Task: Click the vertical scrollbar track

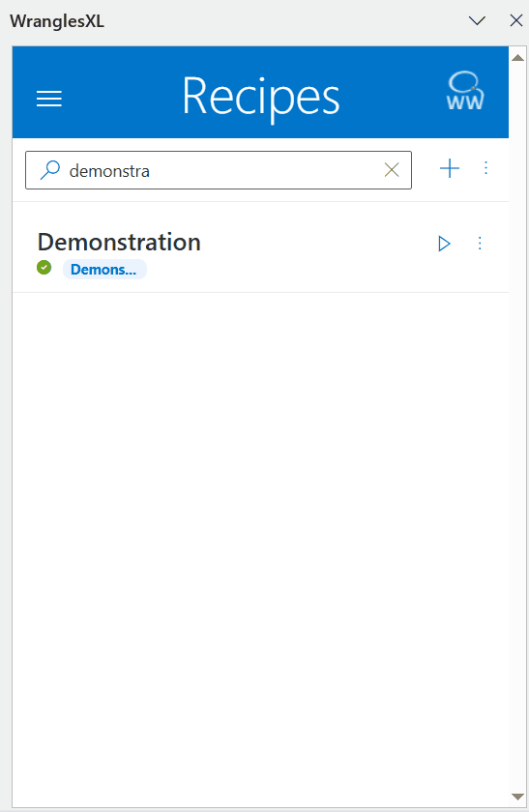Action: (x=517, y=427)
